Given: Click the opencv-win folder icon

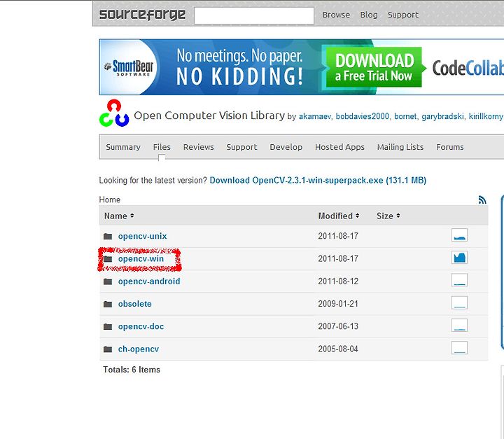Looking at the screenshot, I should (108, 259).
